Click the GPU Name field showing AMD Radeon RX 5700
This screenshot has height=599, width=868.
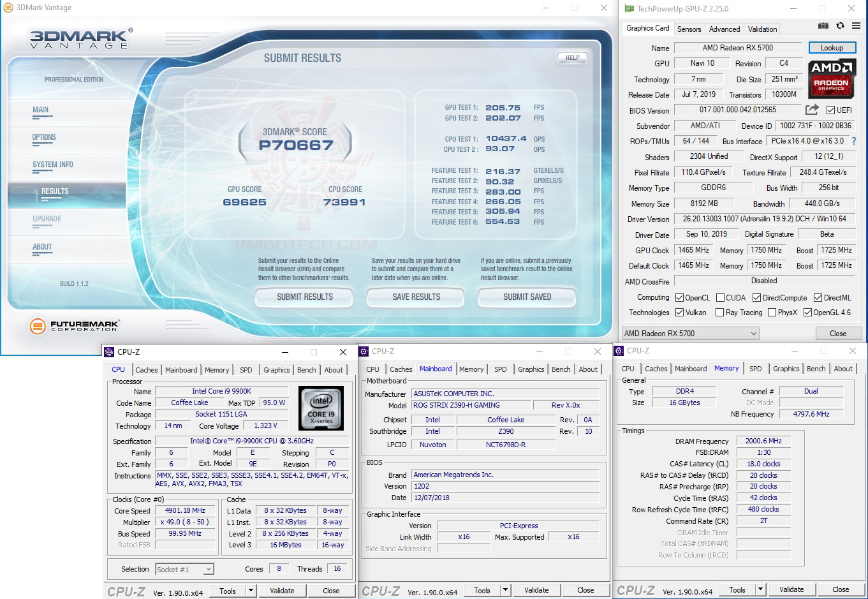click(x=738, y=48)
